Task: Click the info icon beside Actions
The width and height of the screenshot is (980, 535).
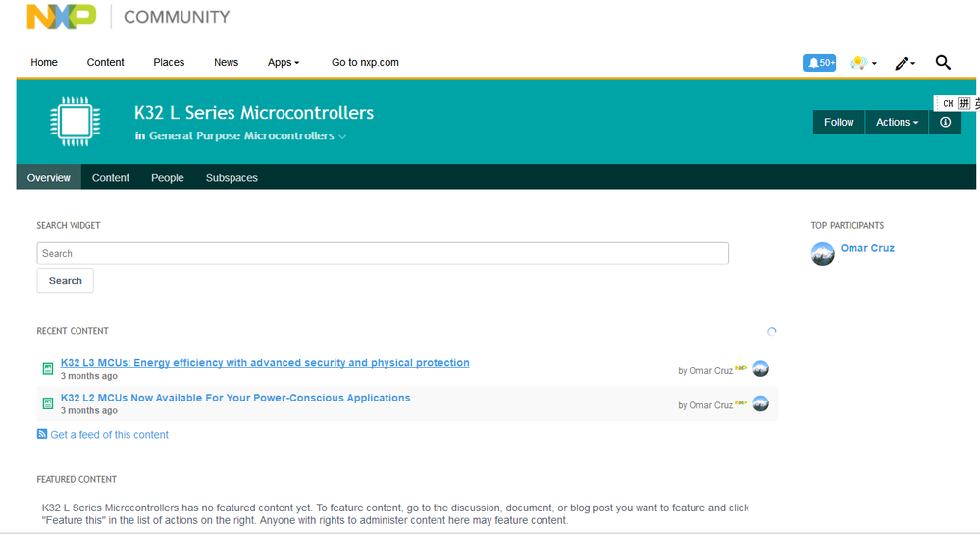Action: 945,122
